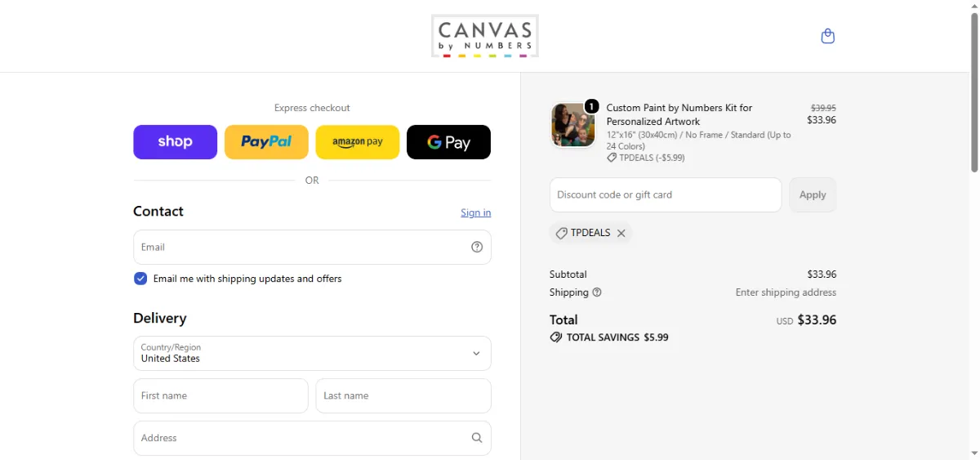Viewport: 980px width, 460px height.
Task: Click the Express checkout label
Action: coord(312,108)
